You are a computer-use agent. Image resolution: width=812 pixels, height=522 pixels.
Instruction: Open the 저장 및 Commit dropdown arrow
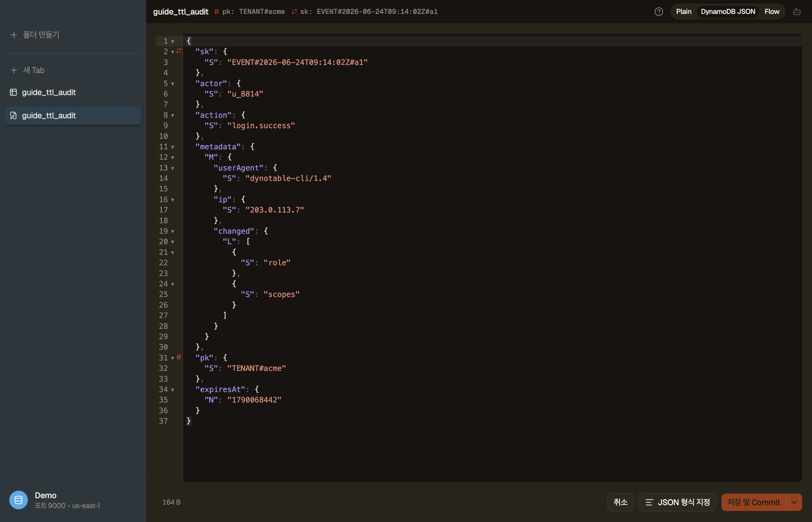click(x=794, y=502)
